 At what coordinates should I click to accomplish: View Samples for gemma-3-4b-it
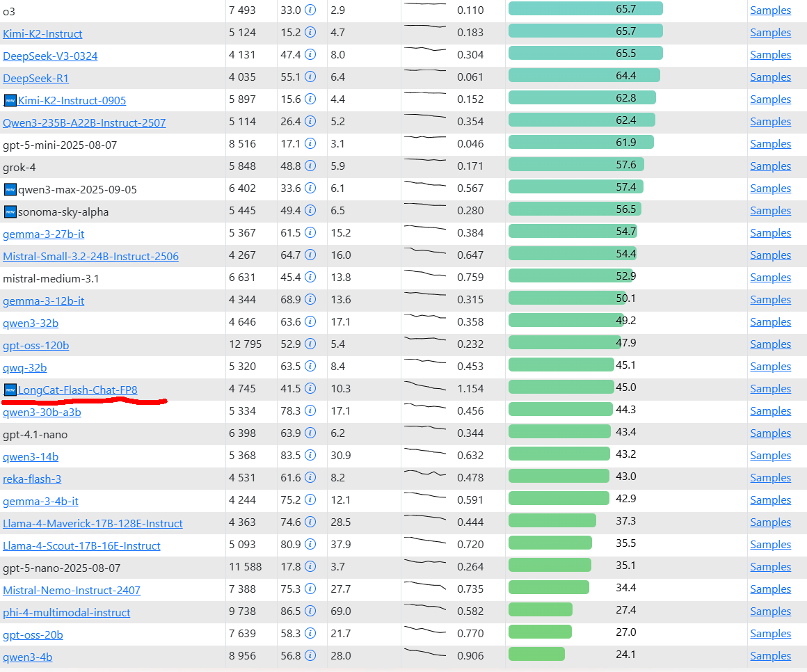[770, 500]
